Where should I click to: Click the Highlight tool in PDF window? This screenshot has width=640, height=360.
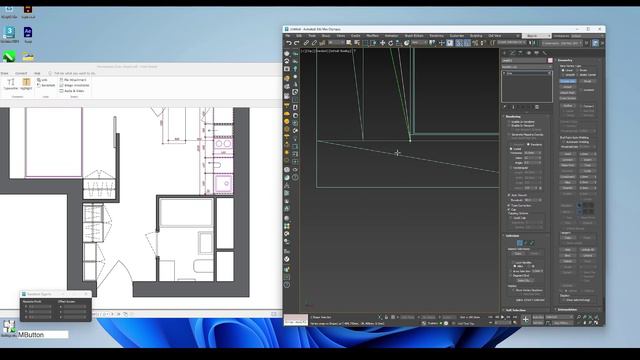pos(26,84)
